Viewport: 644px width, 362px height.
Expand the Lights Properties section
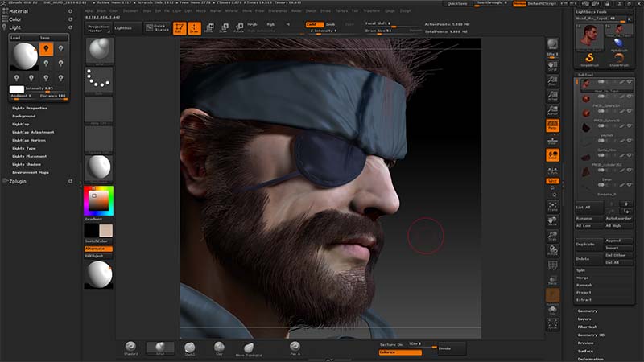click(x=29, y=108)
